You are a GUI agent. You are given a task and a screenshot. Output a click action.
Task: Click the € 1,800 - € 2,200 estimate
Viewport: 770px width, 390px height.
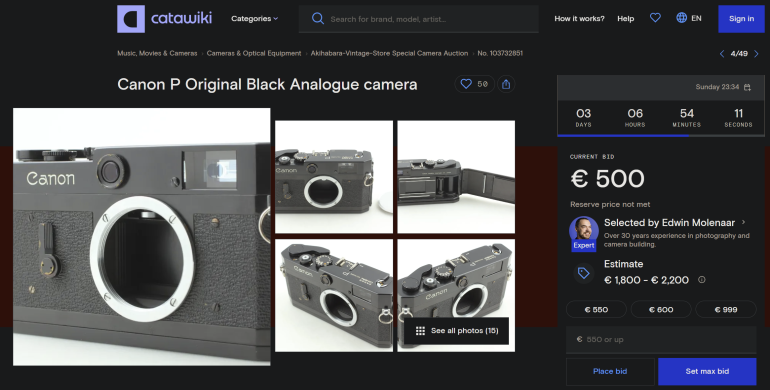click(x=646, y=280)
